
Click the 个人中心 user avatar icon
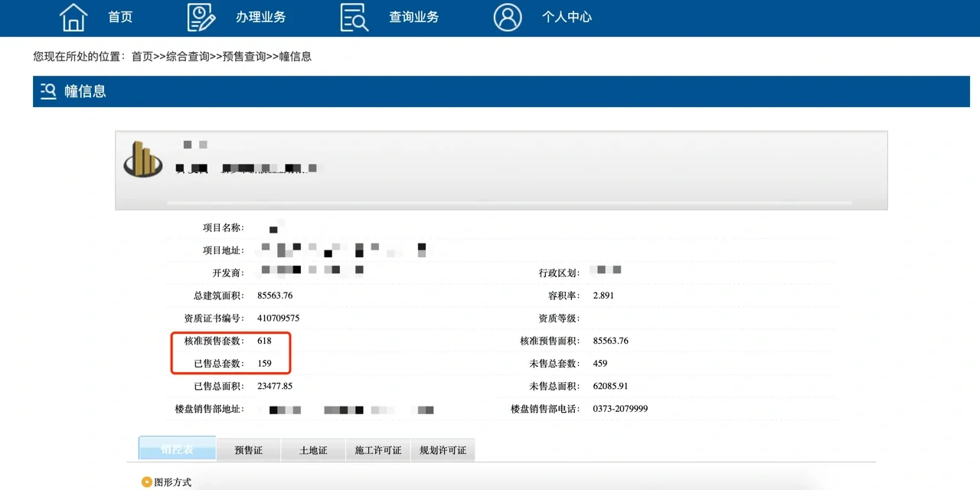pyautogui.click(x=508, y=17)
